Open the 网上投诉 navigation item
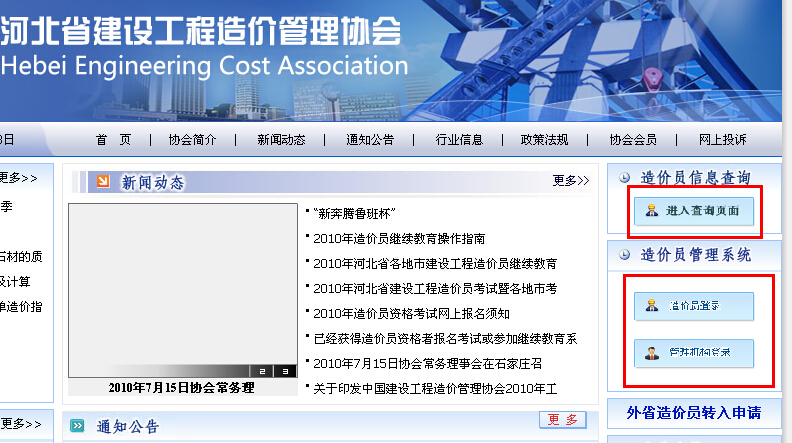Viewport: 792px width, 443px height. click(x=722, y=140)
